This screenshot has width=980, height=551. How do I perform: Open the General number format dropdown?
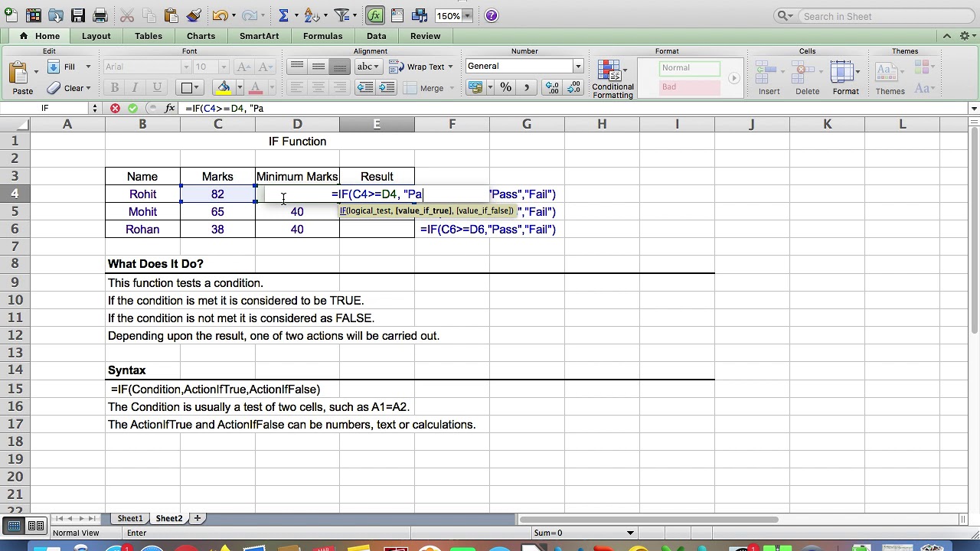click(x=578, y=67)
